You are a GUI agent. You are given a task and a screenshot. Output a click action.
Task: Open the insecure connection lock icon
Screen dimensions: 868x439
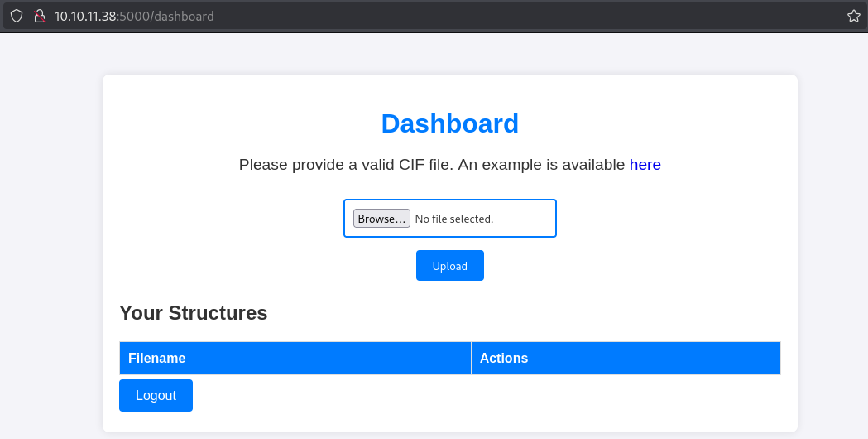38,17
